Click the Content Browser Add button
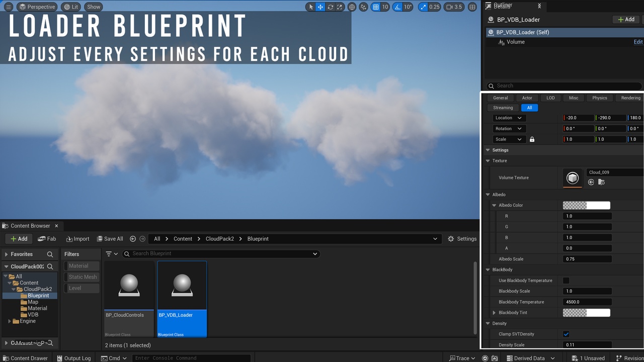644x362 pixels. (x=19, y=239)
